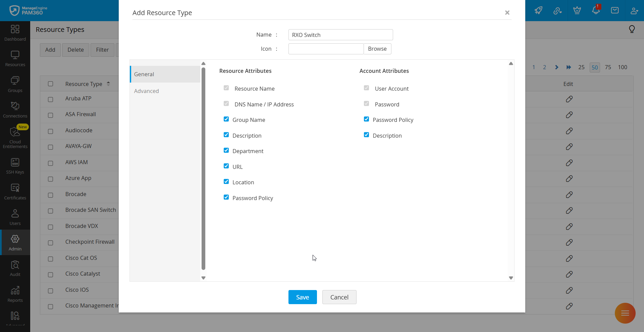The height and width of the screenshot is (332, 644).
Task: Open the connections link dropdown beside the rocket icon
Action: [558, 10]
